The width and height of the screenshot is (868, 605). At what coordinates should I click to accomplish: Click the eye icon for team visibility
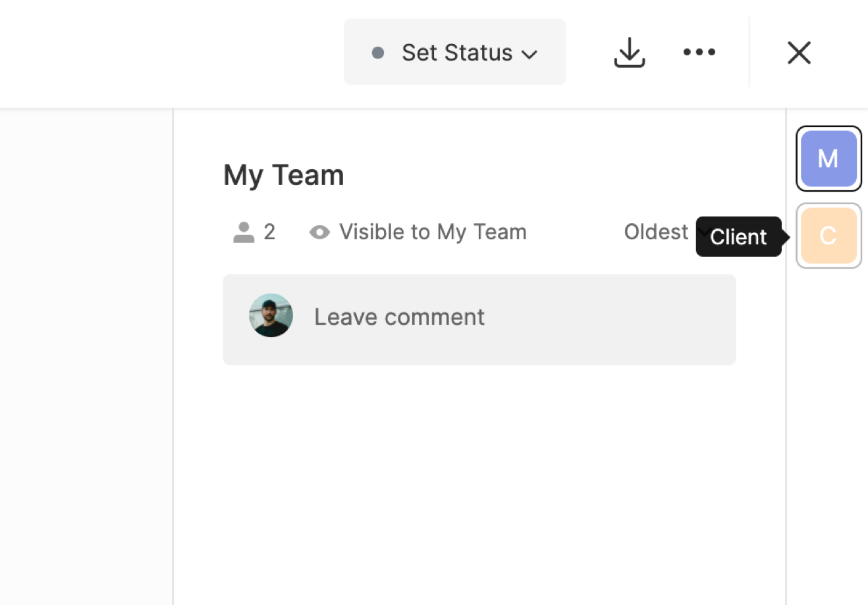tap(319, 232)
